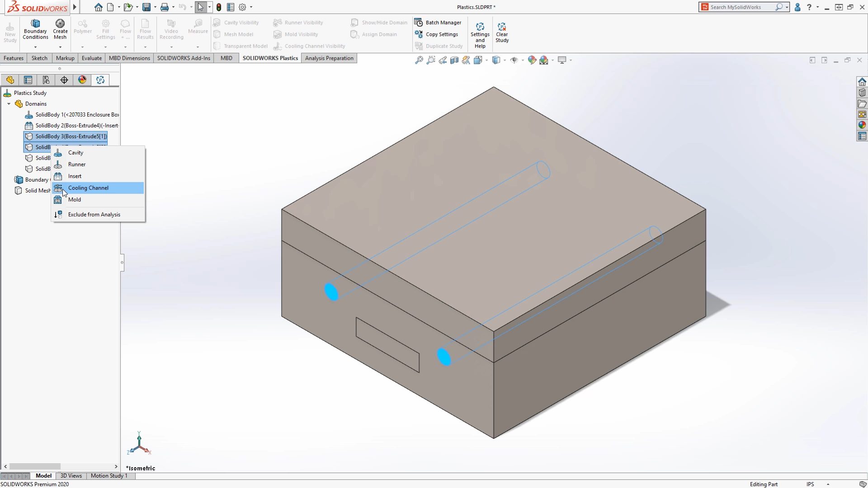Choose Runner from the context menu
Screen dimensions: 868x488
98,164
